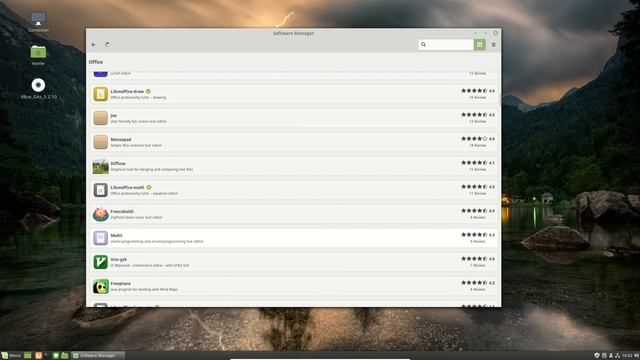Viewport: 640px width, 360px height.
Task: Open the Joe text editor entry
Action: [x=294, y=118]
